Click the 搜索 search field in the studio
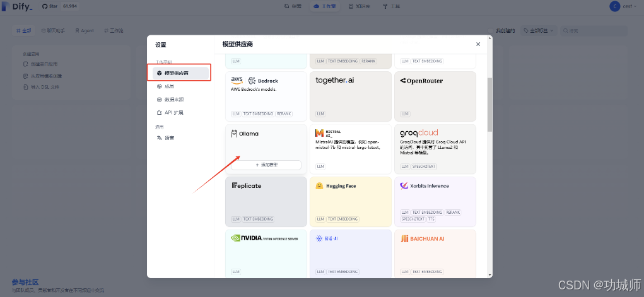The height and width of the screenshot is (297, 644). 594,30
